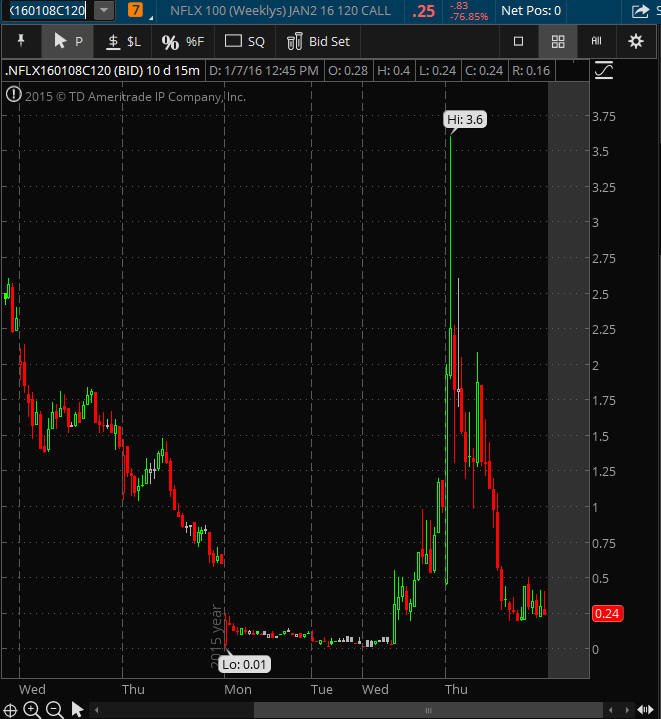Expand the symbol selector dropdown arrow
661x719 pixels.
[x=104, y=10]
